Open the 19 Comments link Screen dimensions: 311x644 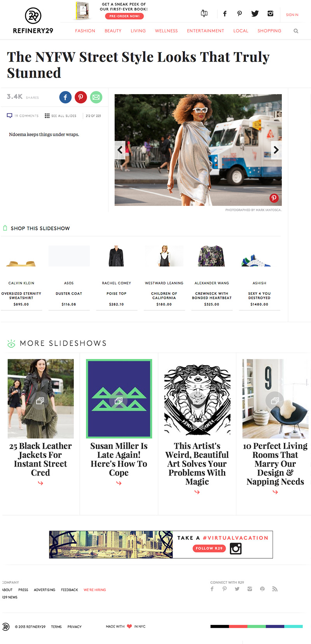[x=23, y=116]
